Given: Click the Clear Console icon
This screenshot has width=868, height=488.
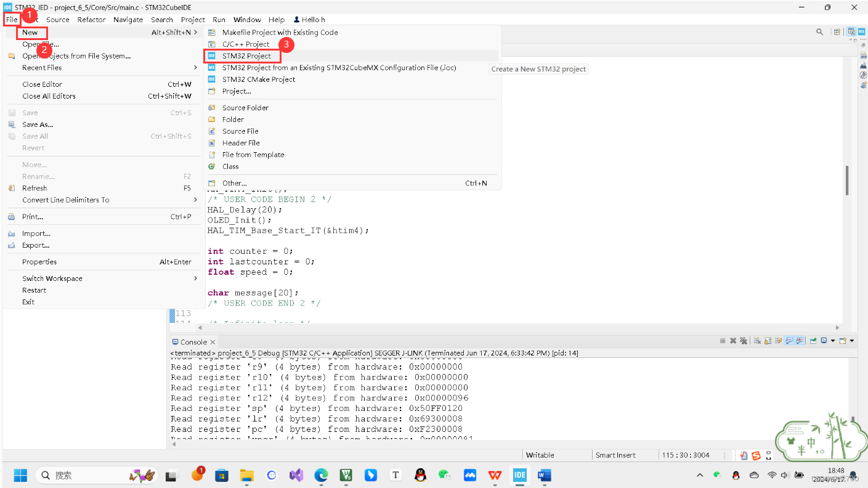Looking at the screenshot, I should [x=757, y=341].
